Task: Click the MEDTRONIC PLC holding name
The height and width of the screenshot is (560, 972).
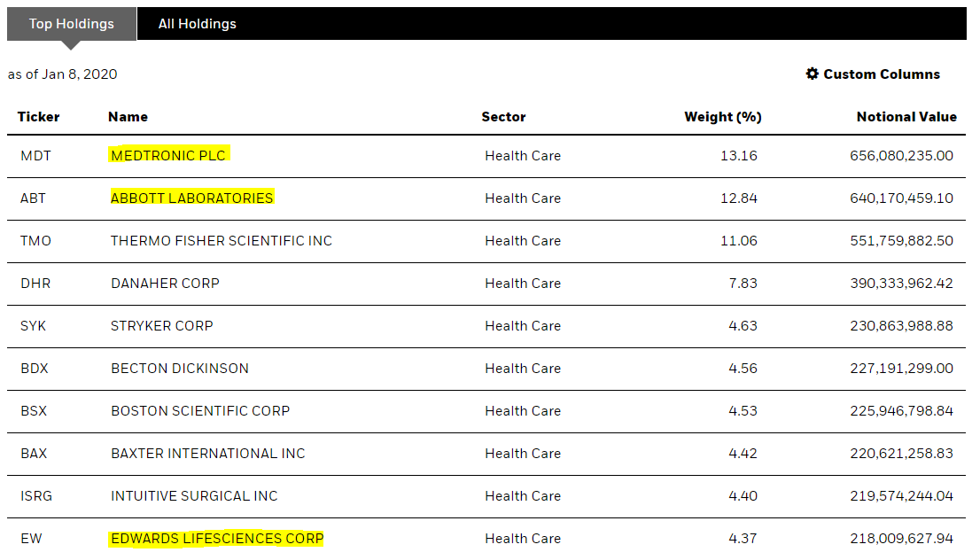Action: tap(168, 156)
